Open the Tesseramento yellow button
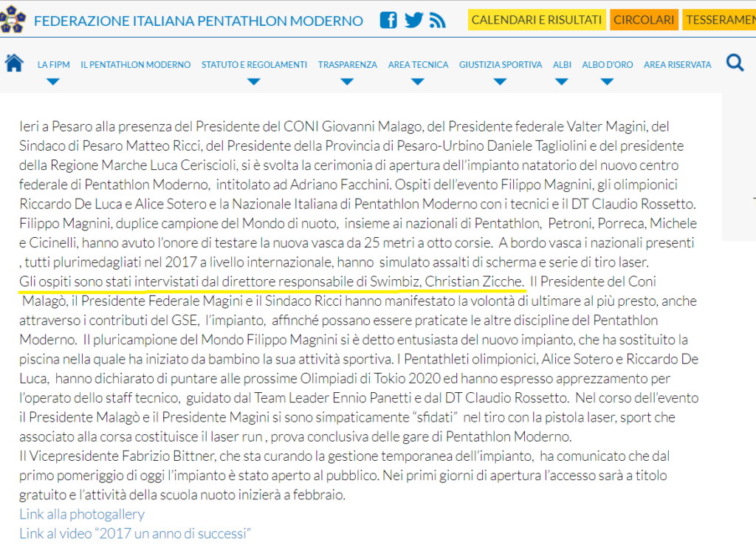 tap(719, 20)
